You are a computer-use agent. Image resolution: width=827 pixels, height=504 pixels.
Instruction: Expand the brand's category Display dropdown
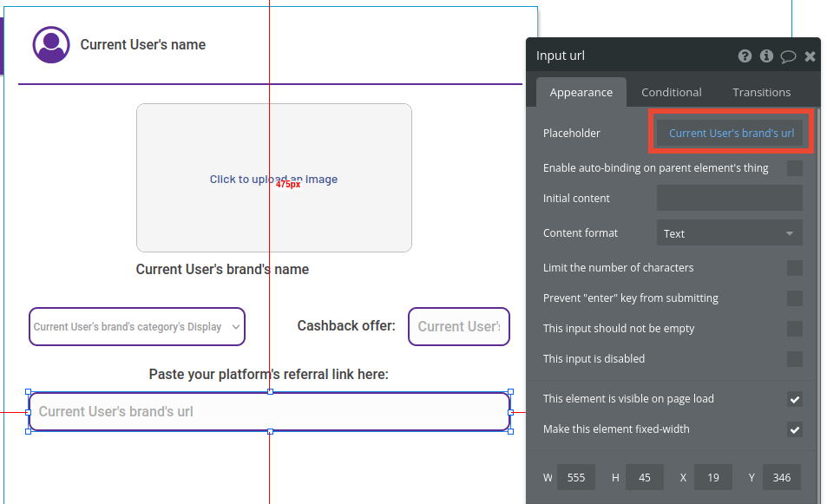(x=136, y=326)
